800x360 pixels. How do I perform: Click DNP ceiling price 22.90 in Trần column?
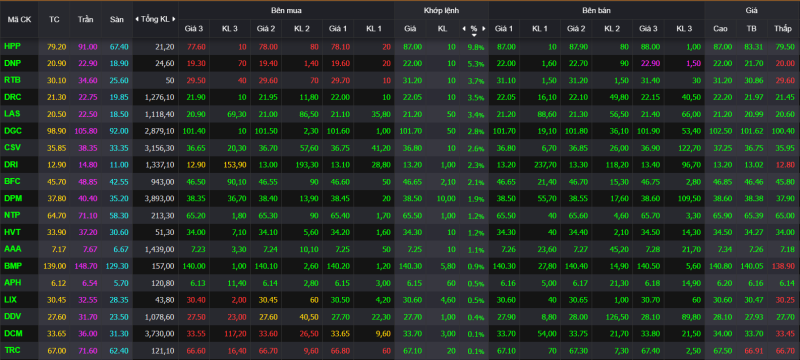click(88, 64)
